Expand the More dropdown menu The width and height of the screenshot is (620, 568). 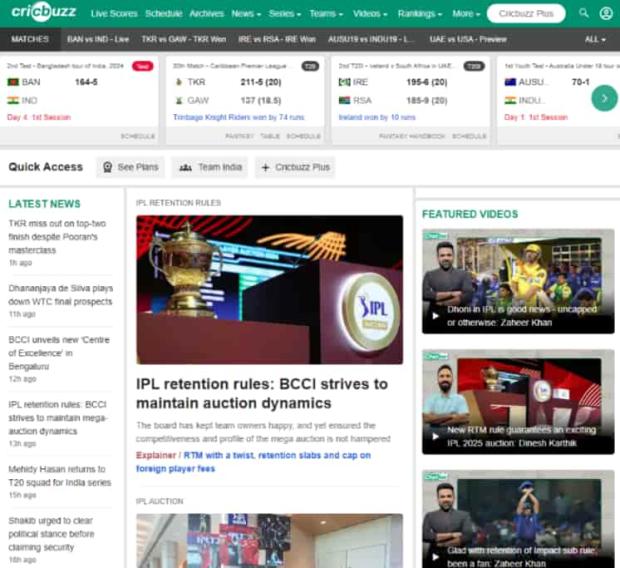pos(466,14)
